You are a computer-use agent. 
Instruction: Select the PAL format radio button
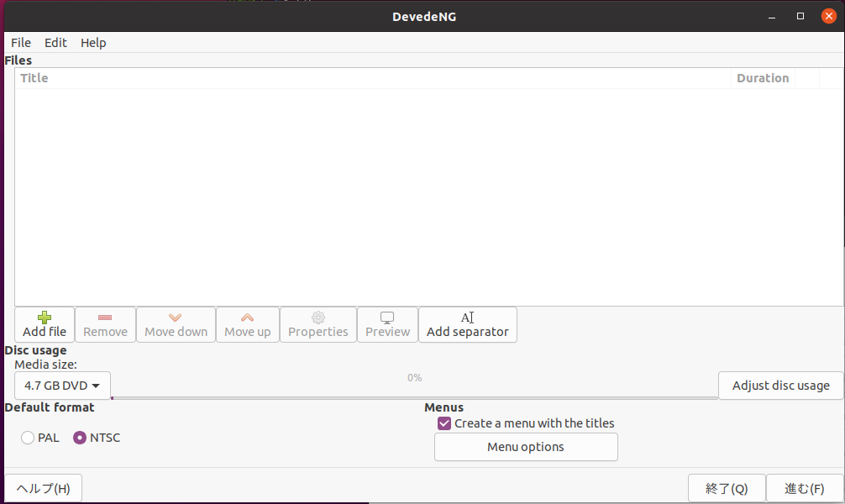pos(28,438)
